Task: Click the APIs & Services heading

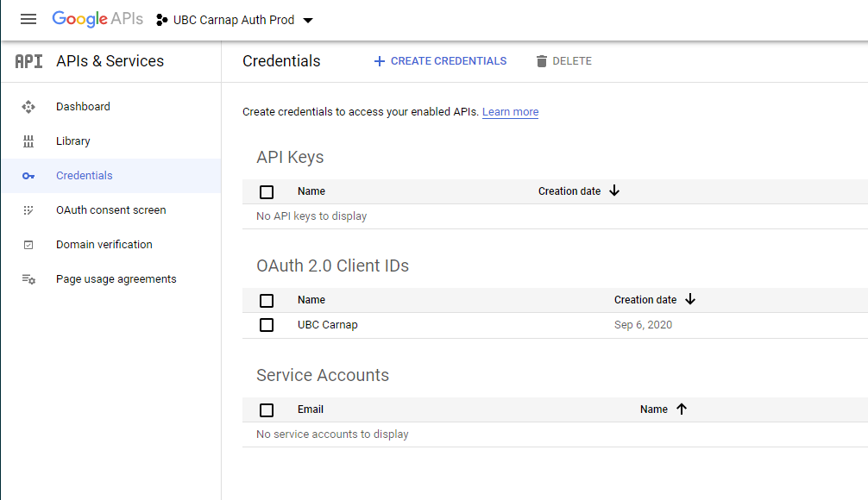Action: click(x=110, y=61)
